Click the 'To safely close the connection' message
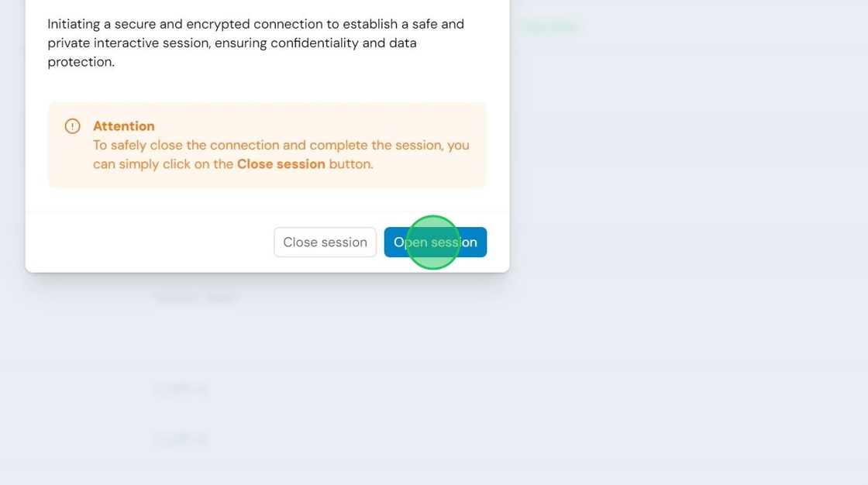Image resolution: width=868 pixels, height=485 pixels. (281, 154)
